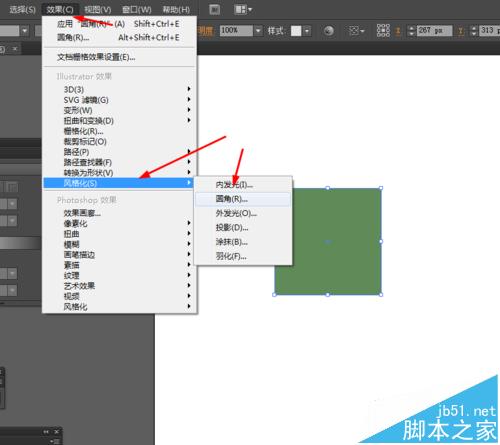Choose 羽化(F)... feather effect
The width and height of the screenshot is (500, 445).
(x=243, y=256)
